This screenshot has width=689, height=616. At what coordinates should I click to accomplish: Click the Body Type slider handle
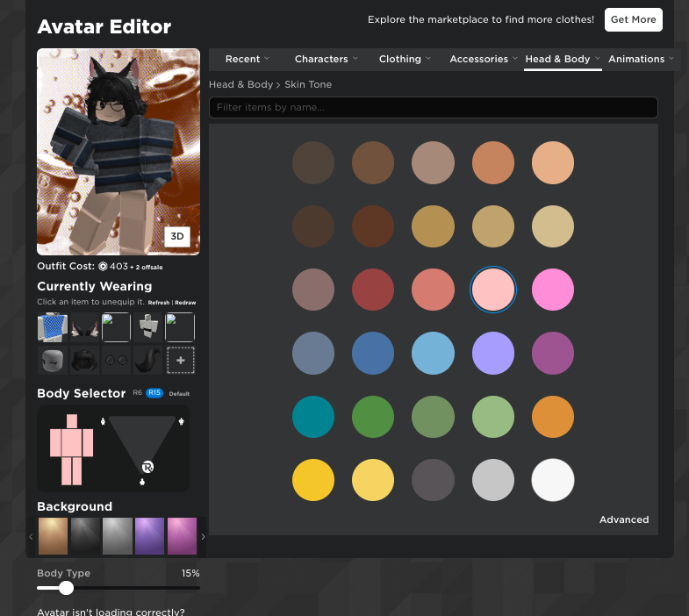(67, 588)
